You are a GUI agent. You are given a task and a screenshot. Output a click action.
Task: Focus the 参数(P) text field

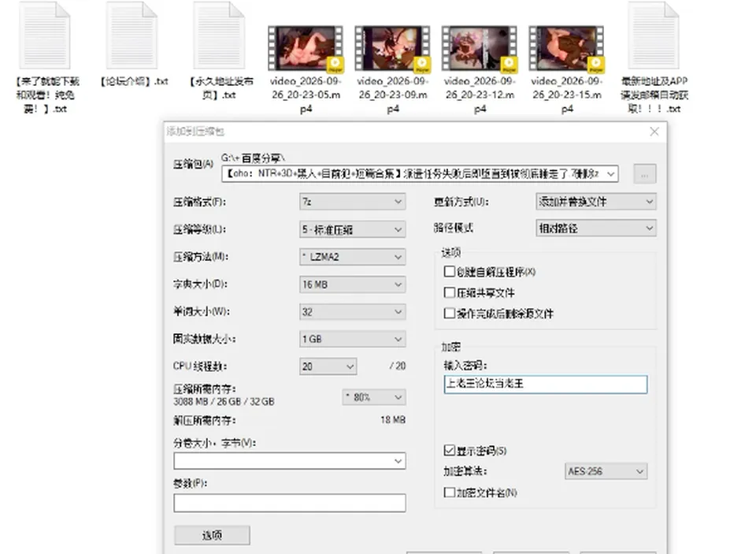(290, 503)
